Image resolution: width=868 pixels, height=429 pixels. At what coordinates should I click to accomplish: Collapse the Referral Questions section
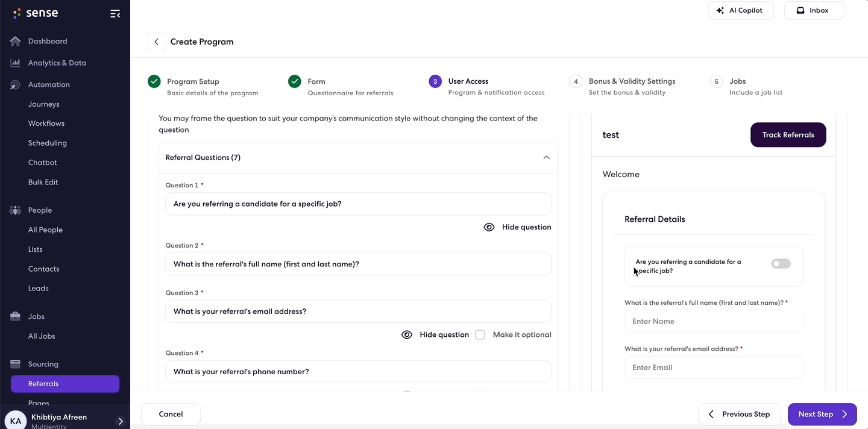tap(546, 157)
